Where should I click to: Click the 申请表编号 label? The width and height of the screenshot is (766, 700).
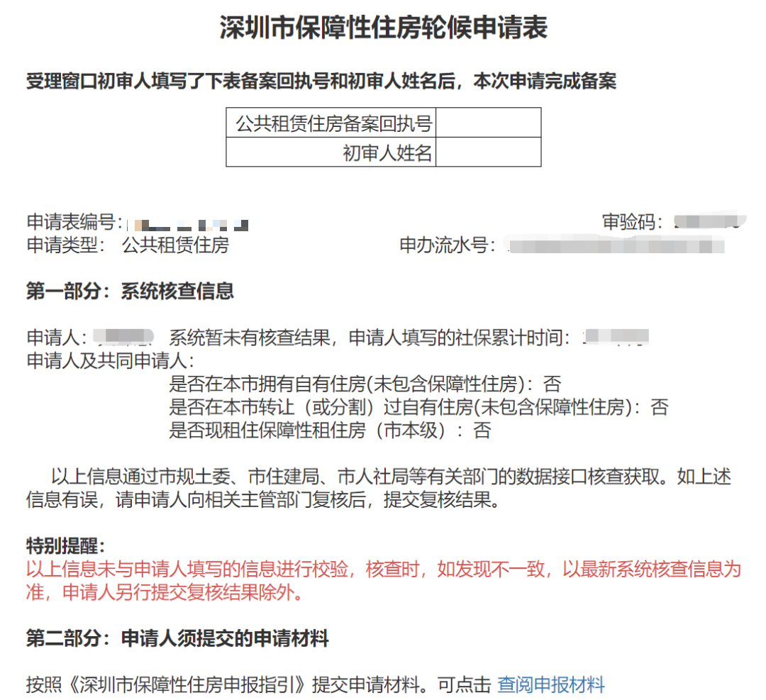74,222
